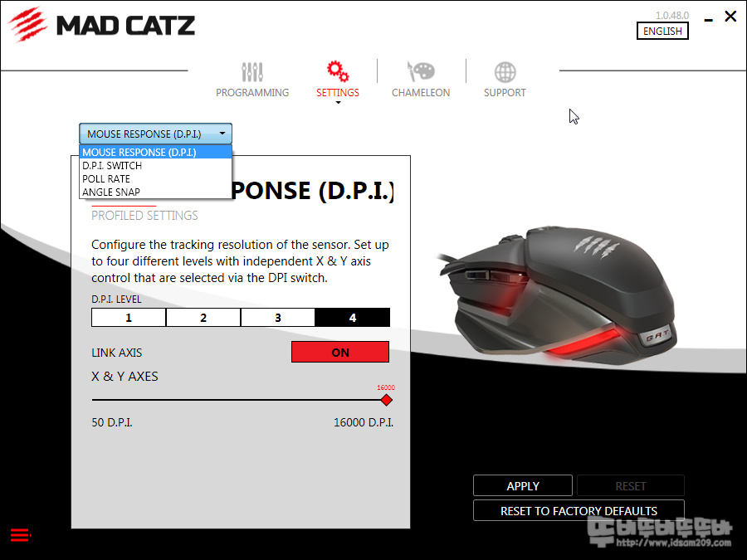Click the APPLY button
This screenshot has width=747, height=560.
523,485
